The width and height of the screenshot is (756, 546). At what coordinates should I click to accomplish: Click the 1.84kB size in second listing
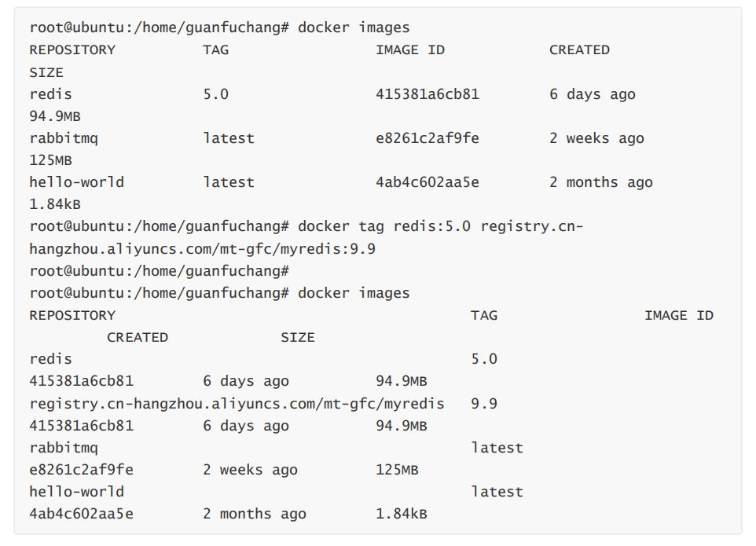402,514
